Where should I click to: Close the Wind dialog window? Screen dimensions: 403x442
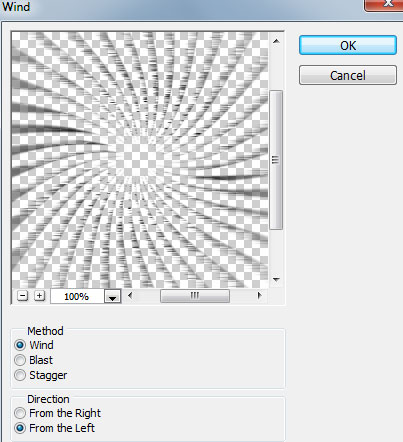pos(384,5)
